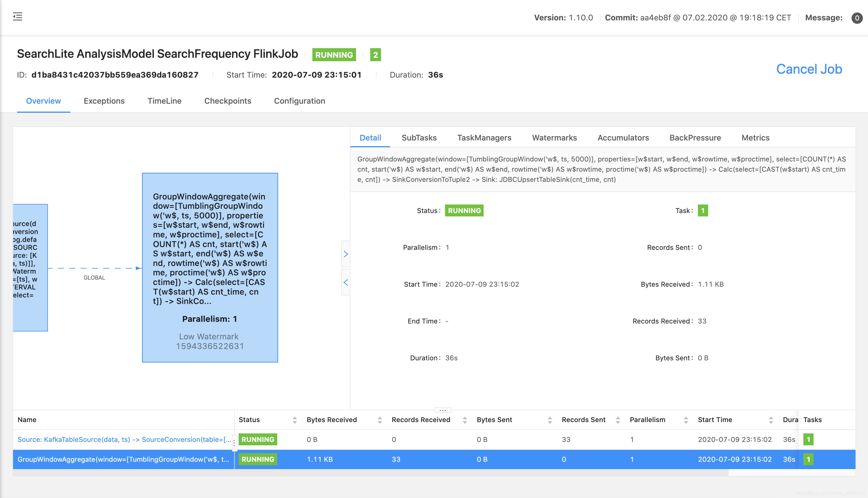Viewport: 868px width, 498px height.
Task: Click the job Start Time value
Action: 317,75
